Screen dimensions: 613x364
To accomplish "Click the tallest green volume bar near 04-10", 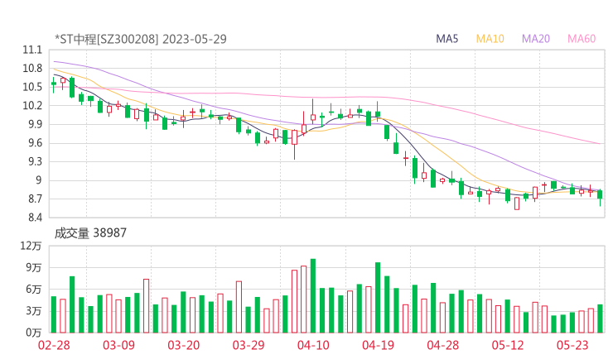I will pyautogui.click(x=313, y=295).
